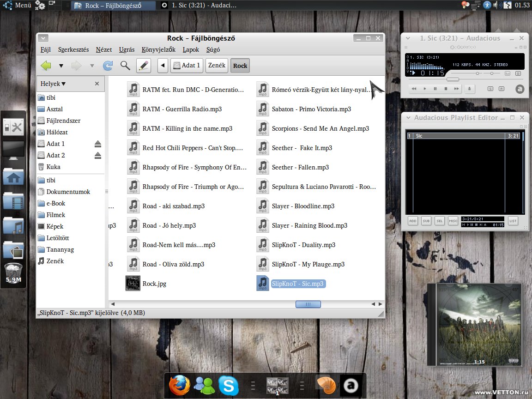Toggle repeat (R) in Audacious
The width and height of the screenshot is (532, 399).
[x=501, y=89]
